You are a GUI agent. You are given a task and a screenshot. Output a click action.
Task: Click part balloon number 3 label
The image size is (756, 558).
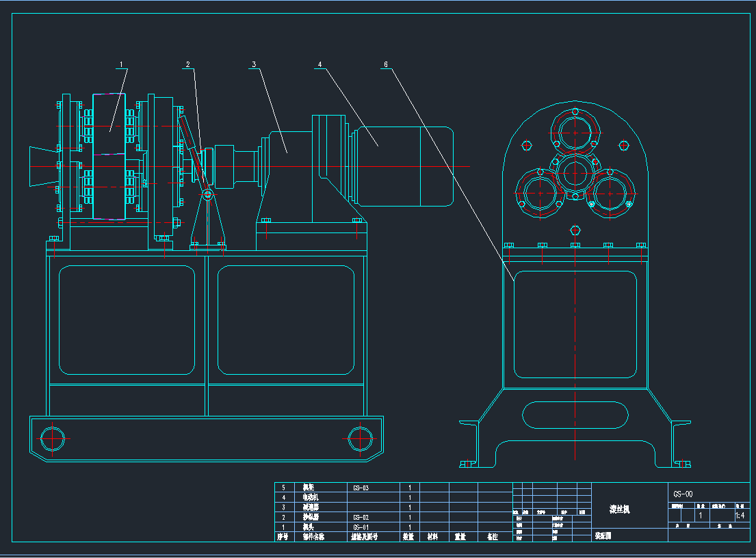tap(254, 65)
